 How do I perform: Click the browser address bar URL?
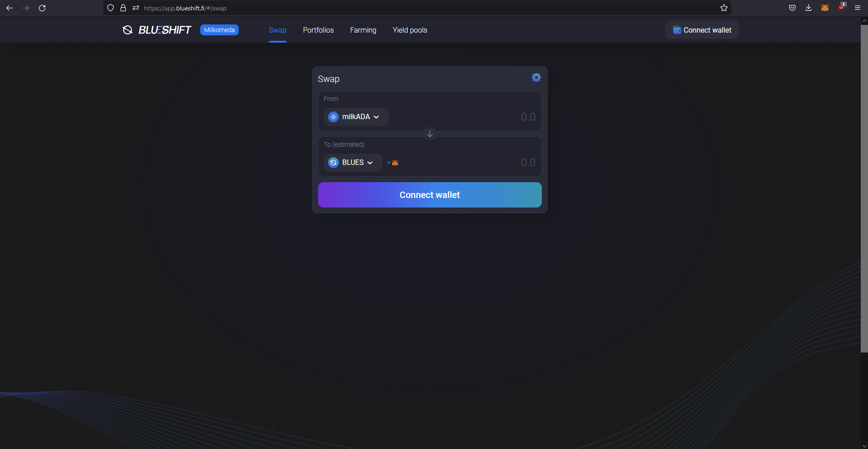[x=185, y=8]
